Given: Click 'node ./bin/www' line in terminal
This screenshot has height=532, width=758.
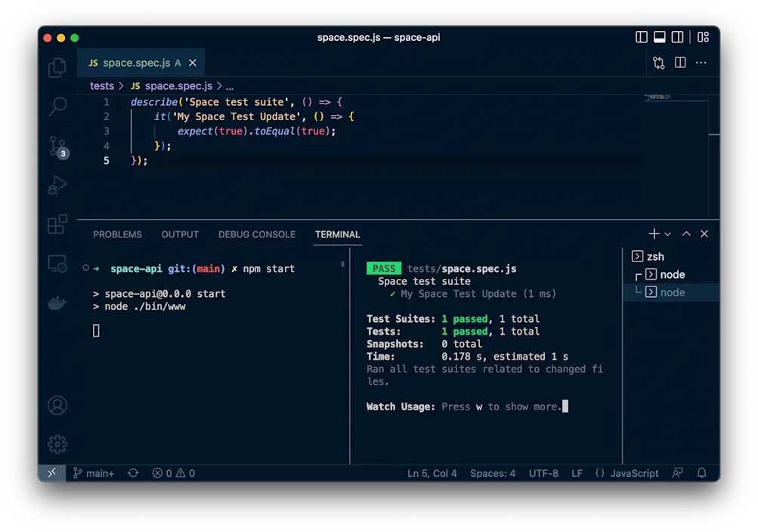Looking at the screenshot, I should click(x=139, y=306).
